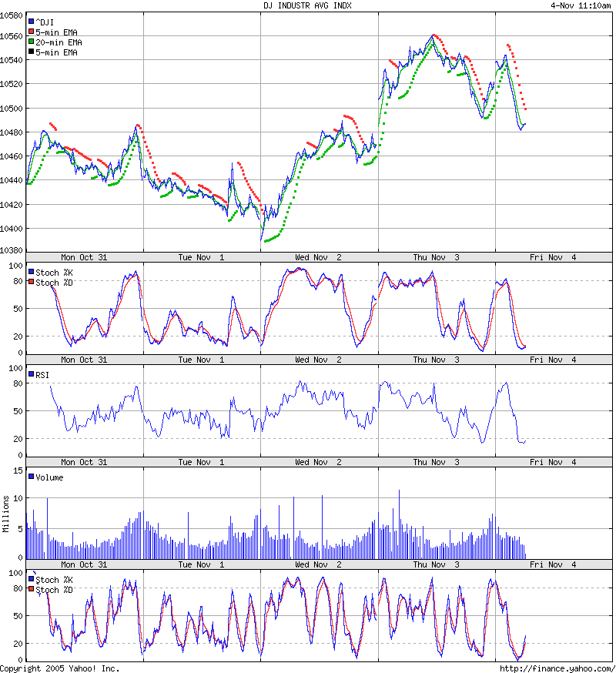Click the 10400 price axis label
Viewport: 616px width, 673px height.
[11, 229]
